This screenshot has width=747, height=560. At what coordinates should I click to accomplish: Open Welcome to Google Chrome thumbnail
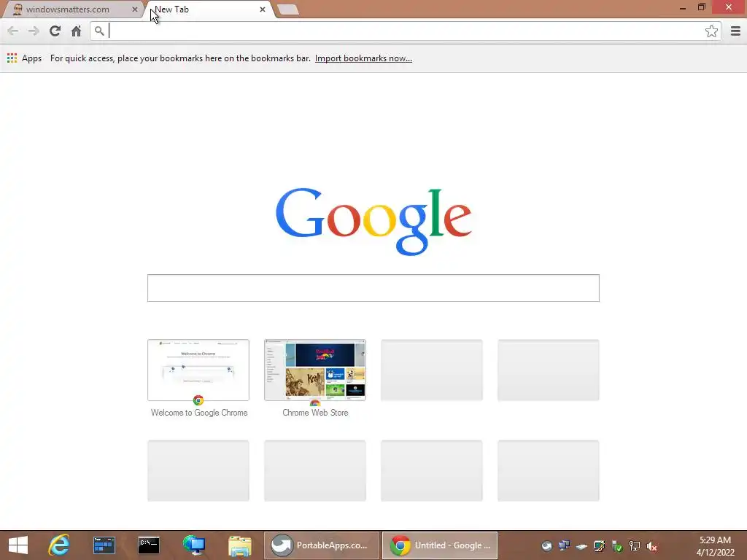pyautogui.click(x=198, y=370)
